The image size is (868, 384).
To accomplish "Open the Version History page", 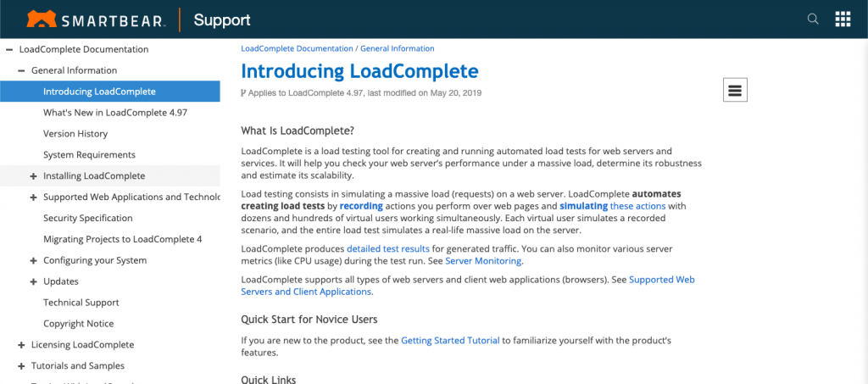I will (x=75, y=134).
